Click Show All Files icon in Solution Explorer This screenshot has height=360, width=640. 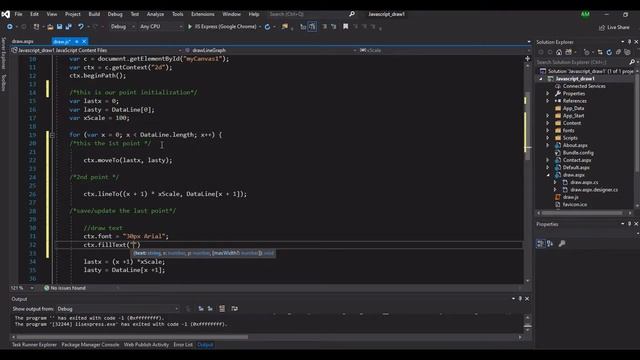point(628,52)
